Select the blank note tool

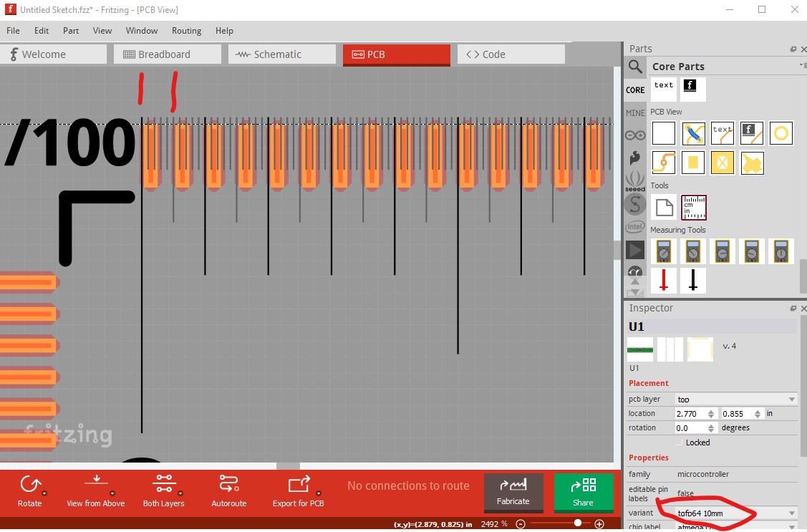coord(663,208)
